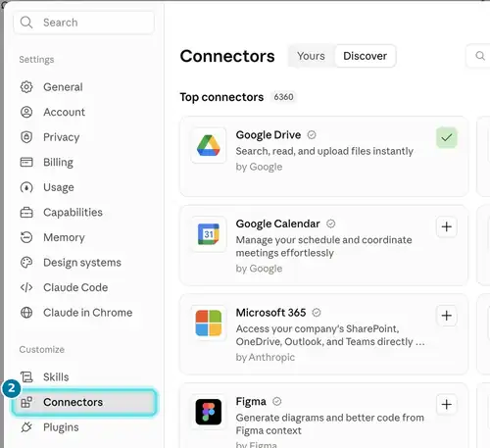Click 'Generate diagrams and better code' description
Viewport: 490px width, 448px height.
330,423
